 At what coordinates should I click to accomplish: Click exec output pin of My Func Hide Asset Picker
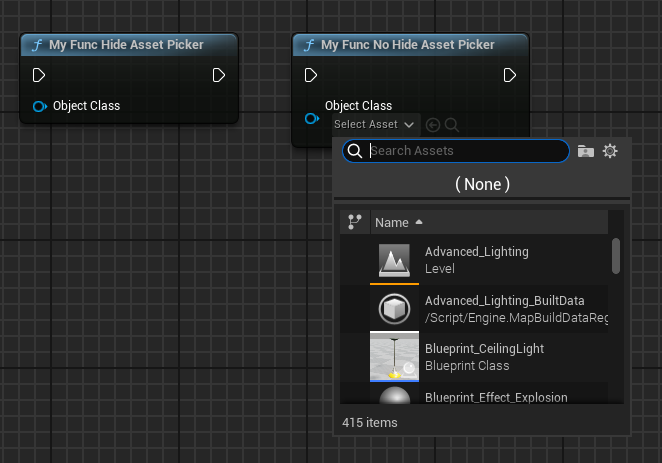coord(219,75)
